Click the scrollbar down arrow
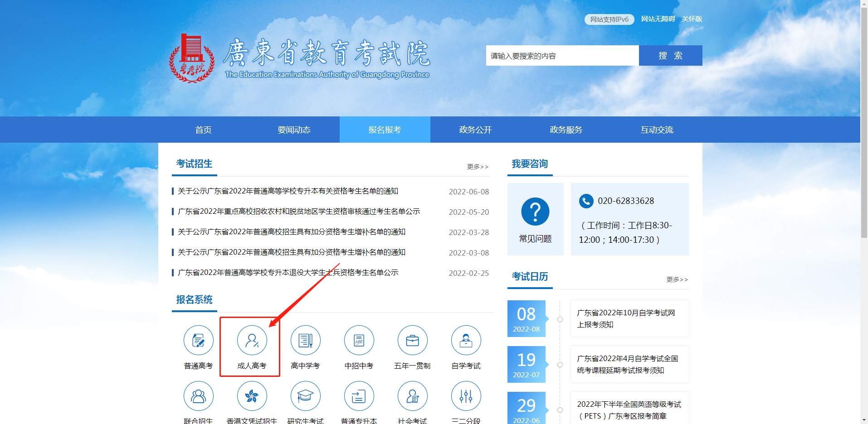Viewport: 868px width, 424px height. (x=864, y=420)
